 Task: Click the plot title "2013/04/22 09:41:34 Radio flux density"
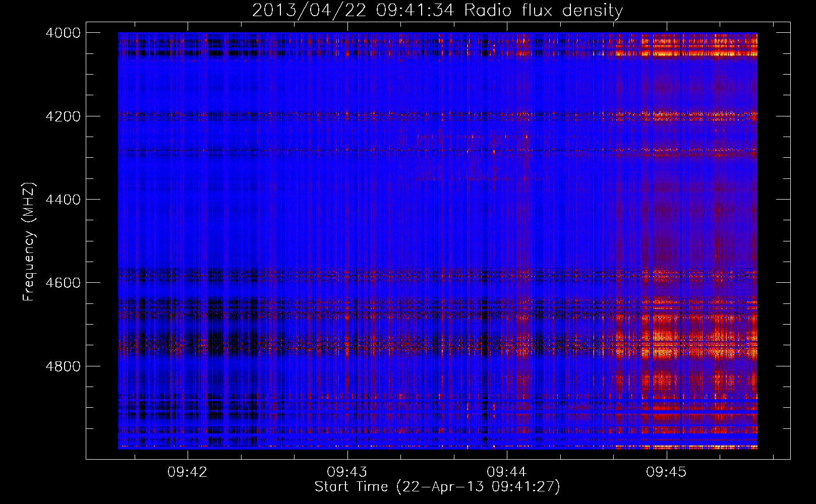coord(437,11)
